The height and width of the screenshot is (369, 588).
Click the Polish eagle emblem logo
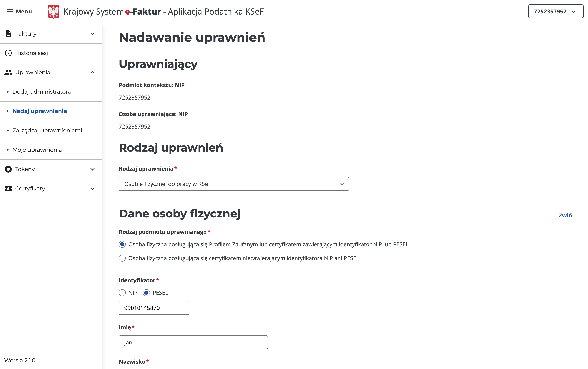click(x=53, y=11)
